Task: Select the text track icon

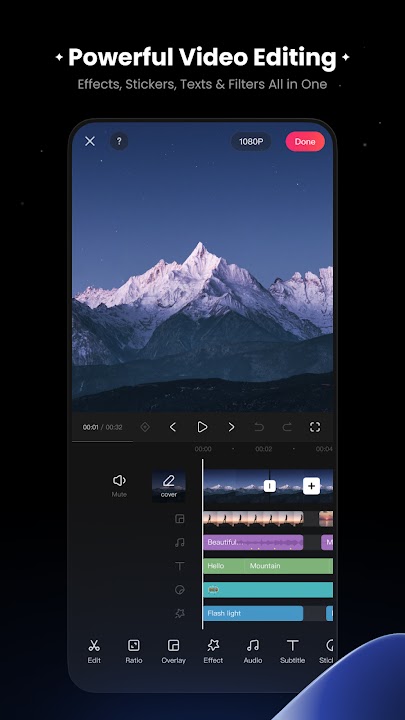Action: 180,566
